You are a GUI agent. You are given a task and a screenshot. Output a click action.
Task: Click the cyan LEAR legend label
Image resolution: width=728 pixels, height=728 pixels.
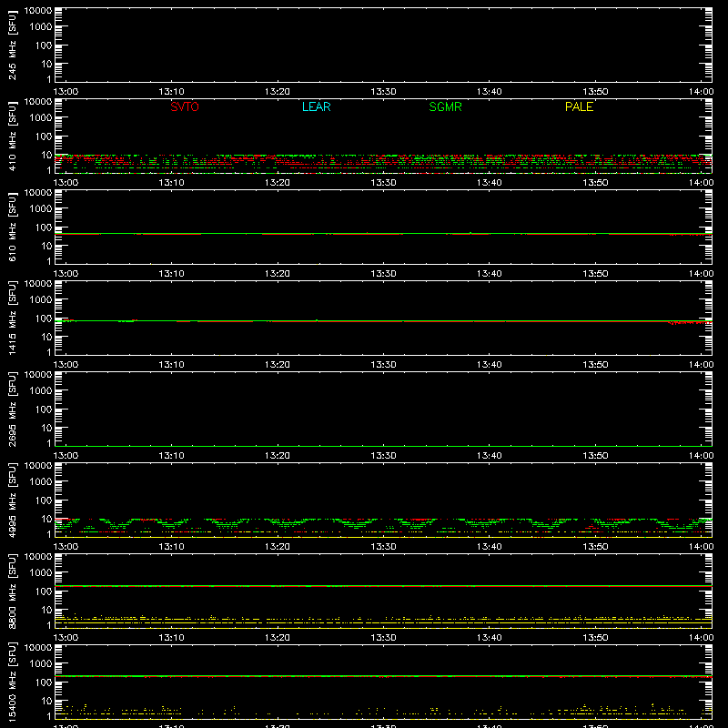pos(316,106)
